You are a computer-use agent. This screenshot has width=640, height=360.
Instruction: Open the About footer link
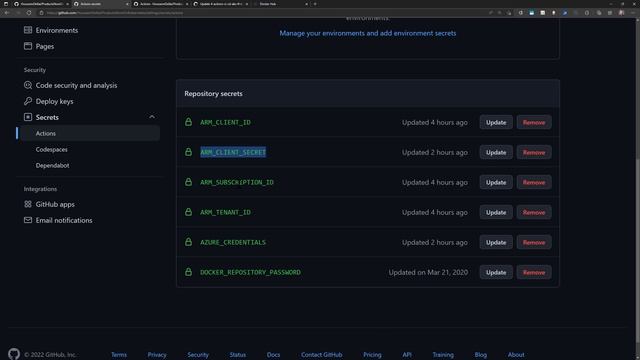pos(516,355)
